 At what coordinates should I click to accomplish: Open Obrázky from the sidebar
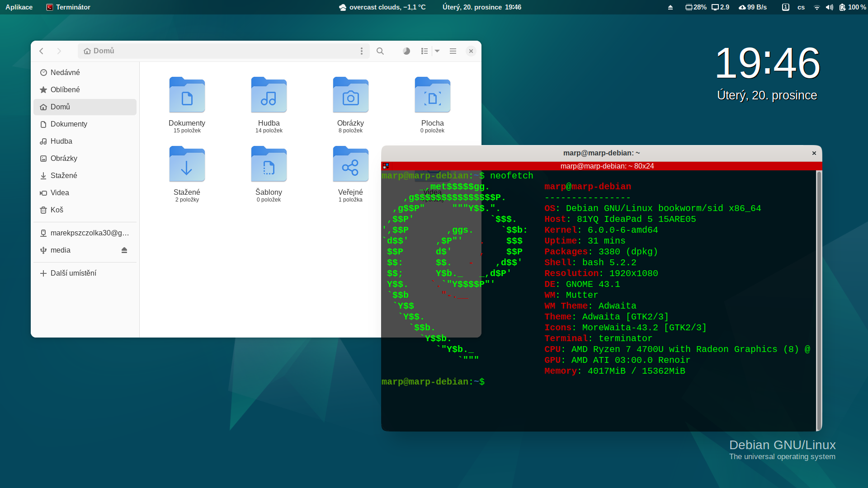(85, 158)
